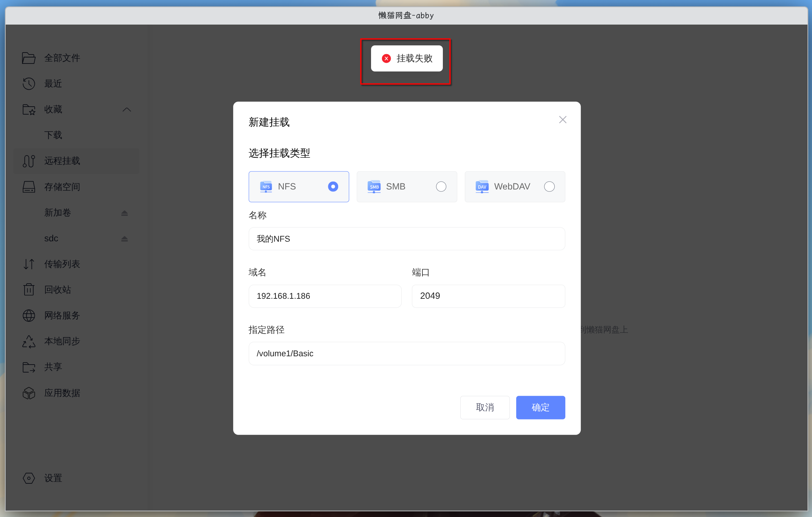Click the 最近 clock history icon
This screenshot has width=812, height=517.
point(29,84)
